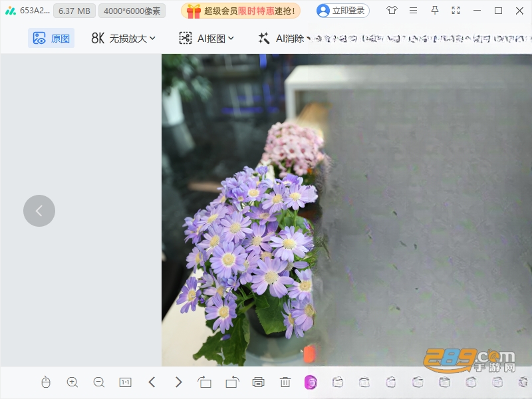The width and height of the screenshot is (532, 399).
Task: Pin the window on top
Action: pos(435,11)
